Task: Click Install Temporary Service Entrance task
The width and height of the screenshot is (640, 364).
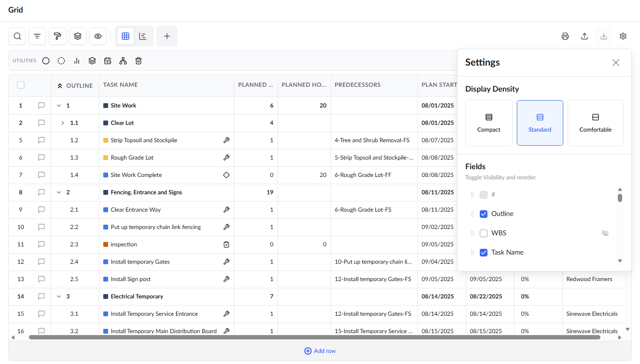Action: point(154,314)
